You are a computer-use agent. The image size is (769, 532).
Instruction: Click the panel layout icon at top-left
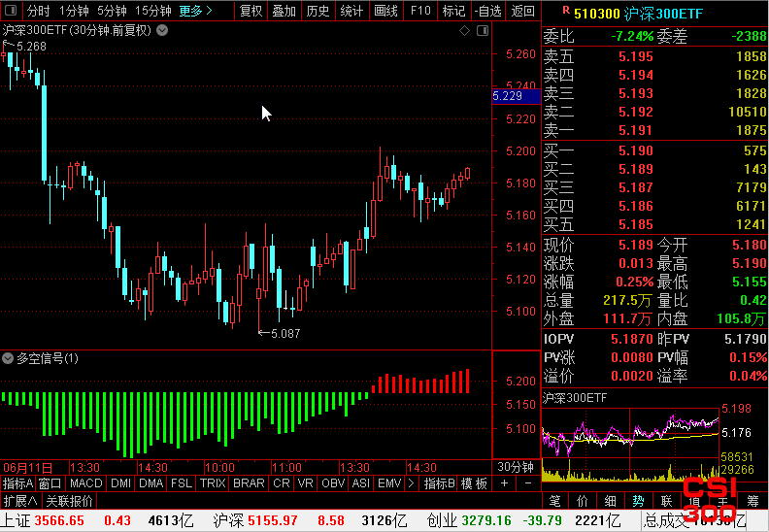11,11
